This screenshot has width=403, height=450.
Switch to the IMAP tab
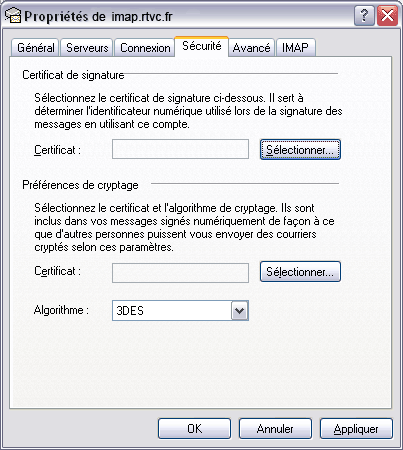click(295, 48)
